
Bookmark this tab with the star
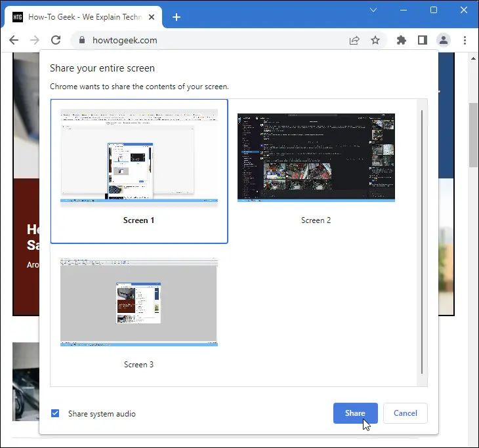pyautogui.click(x=375, y=40)
